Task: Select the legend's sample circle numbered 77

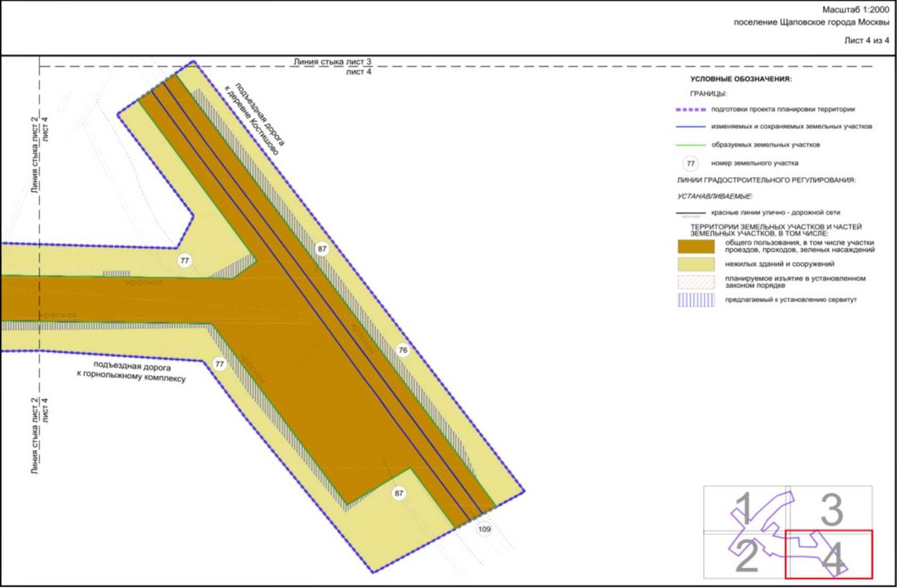Action: click(690, 164)
